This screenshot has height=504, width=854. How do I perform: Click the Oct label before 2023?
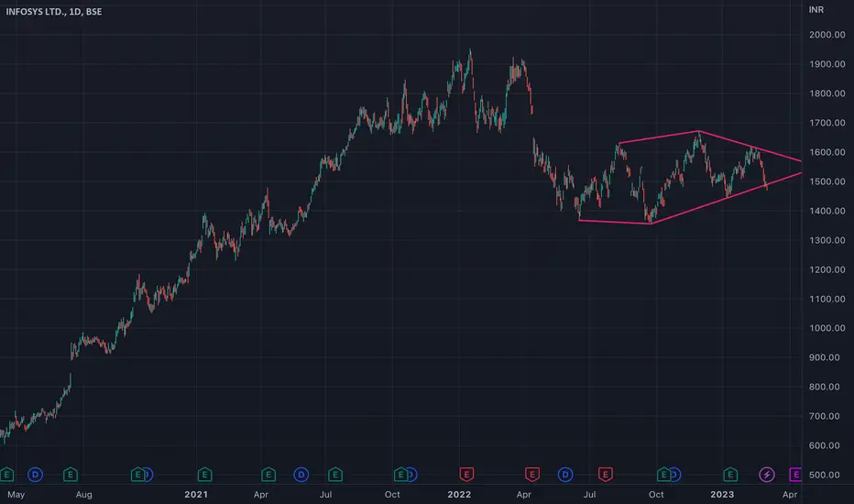click(656, 495)
